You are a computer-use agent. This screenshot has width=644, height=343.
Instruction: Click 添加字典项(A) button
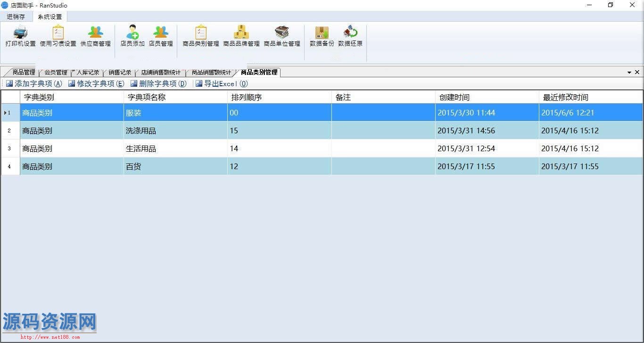[34, 84]
